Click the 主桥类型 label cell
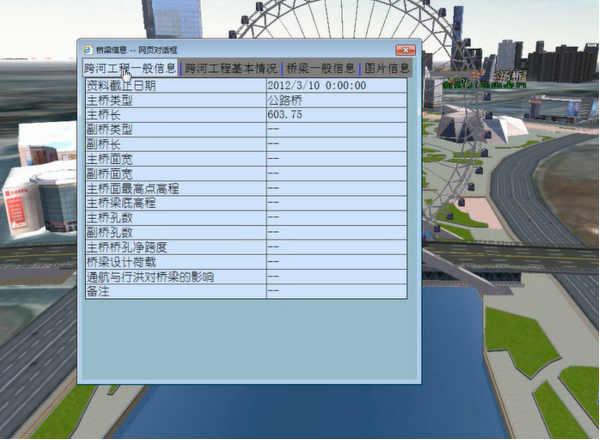This screenshot has width=600, height=440. tap(110, 101)
